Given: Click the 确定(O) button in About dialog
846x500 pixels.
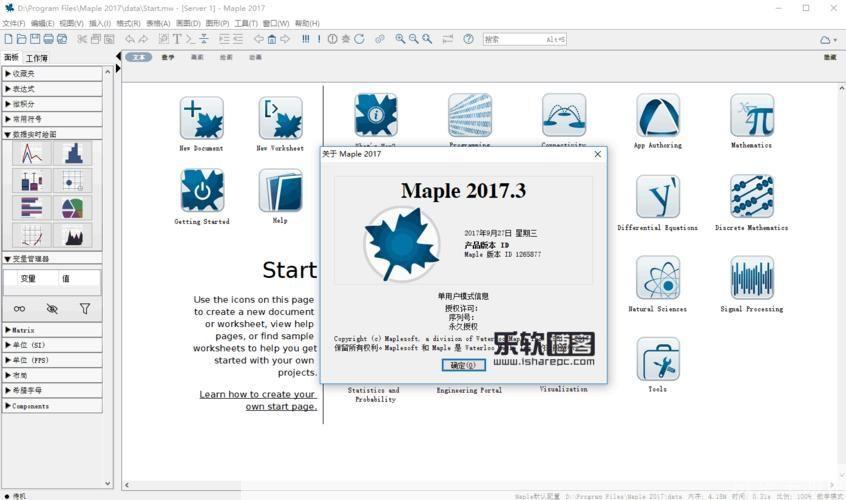Looking at the screenshot, I should (x=463, y=365).
